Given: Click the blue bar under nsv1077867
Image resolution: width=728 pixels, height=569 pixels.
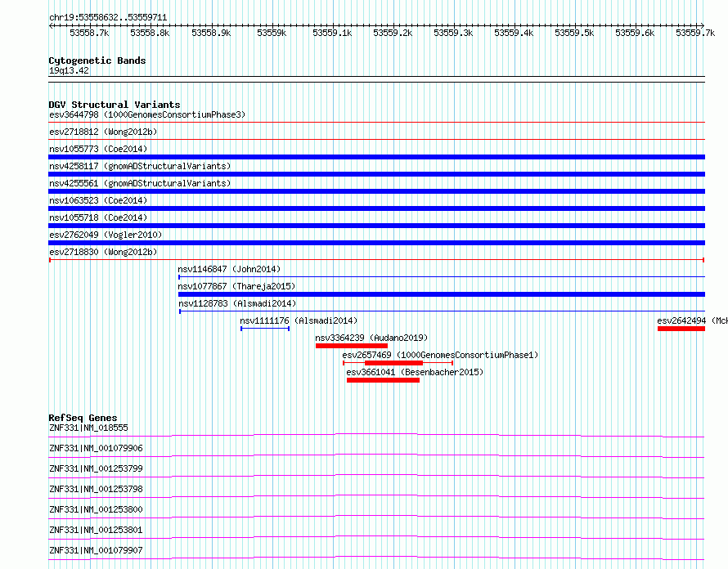Looking at the screenshot, I should click(x=442, y=294).
